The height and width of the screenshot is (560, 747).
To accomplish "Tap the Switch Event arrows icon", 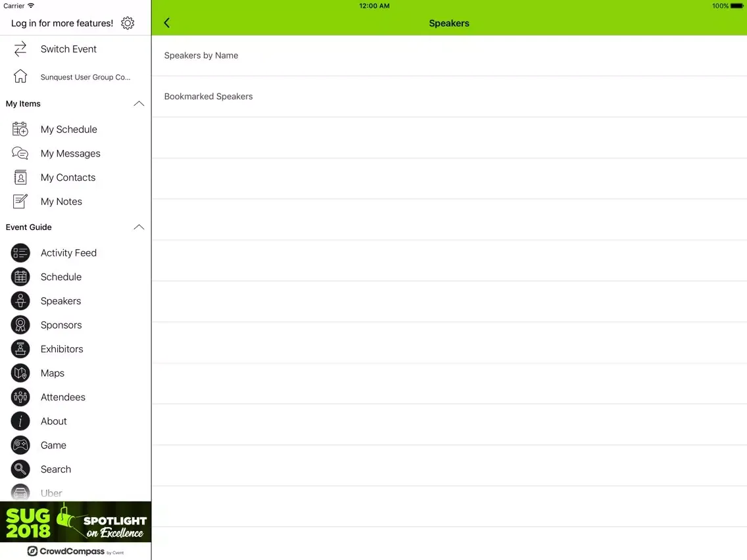I will click(x=20, y=49).
